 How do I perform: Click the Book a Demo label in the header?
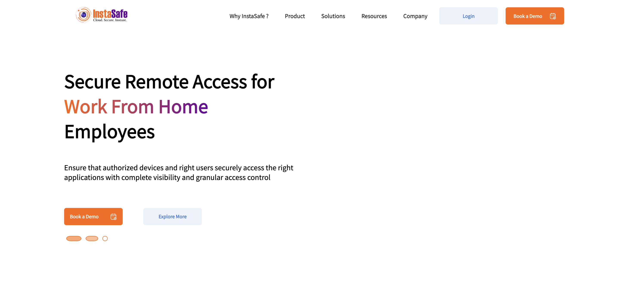click(x=528, y=16)
